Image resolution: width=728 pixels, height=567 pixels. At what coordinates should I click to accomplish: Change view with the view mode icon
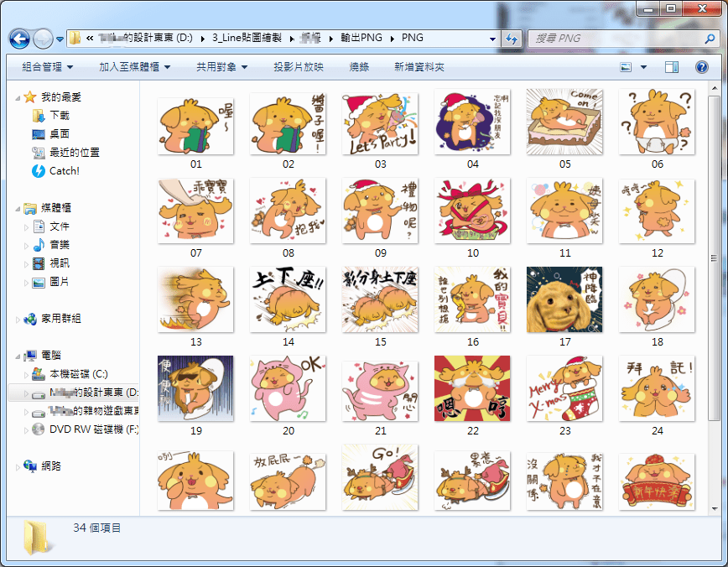point(626,67)
